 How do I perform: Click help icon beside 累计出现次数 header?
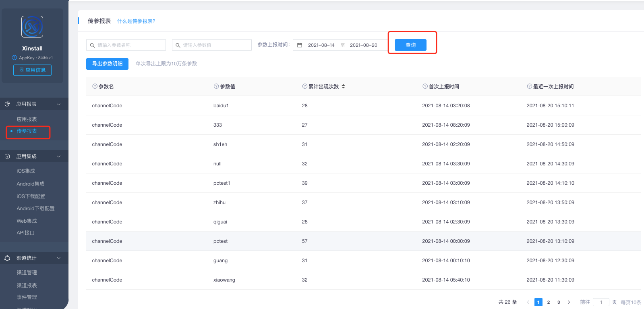click(x=305, y=86)
